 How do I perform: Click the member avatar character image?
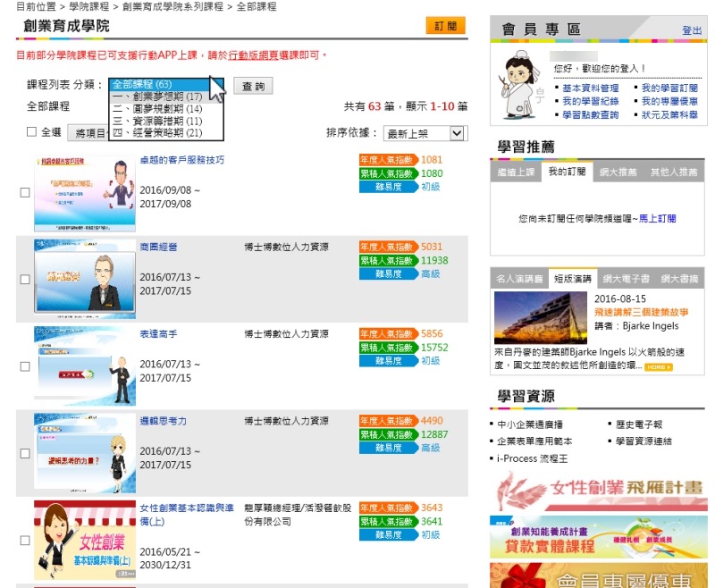pyautogui.click(x=520, y=85)
